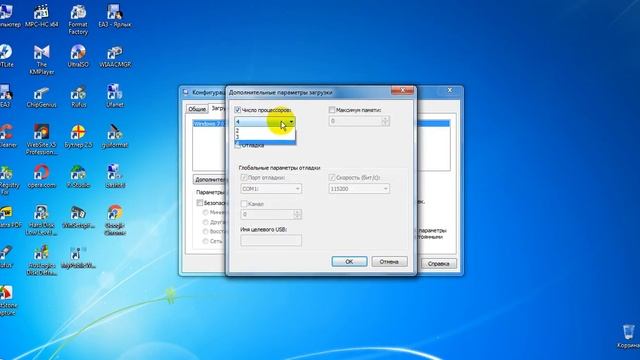Select the opera.com desktop icon
This screenshot has height=360, width=640.
(x=41, y=176)
